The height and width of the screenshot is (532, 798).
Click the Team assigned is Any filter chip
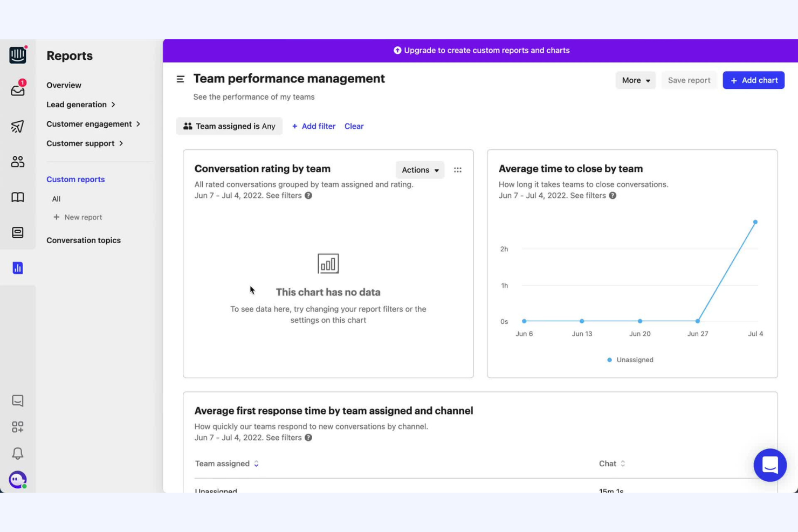point(229,126)
